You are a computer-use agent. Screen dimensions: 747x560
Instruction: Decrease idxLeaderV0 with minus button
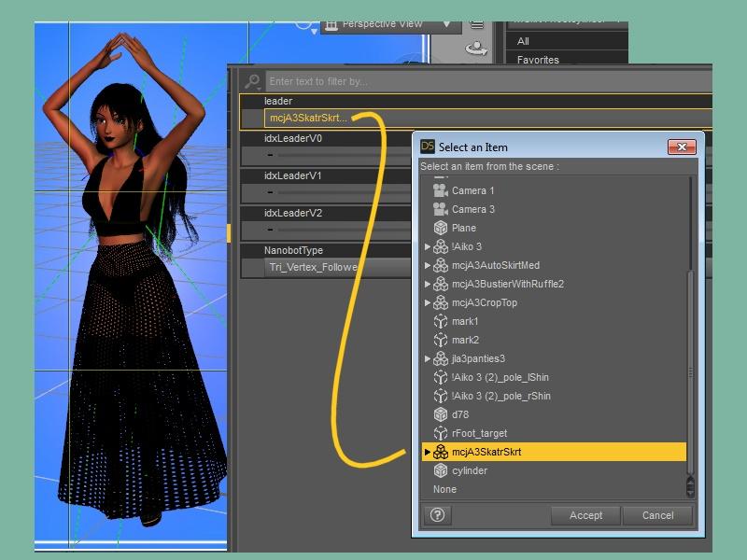point(270,155)
